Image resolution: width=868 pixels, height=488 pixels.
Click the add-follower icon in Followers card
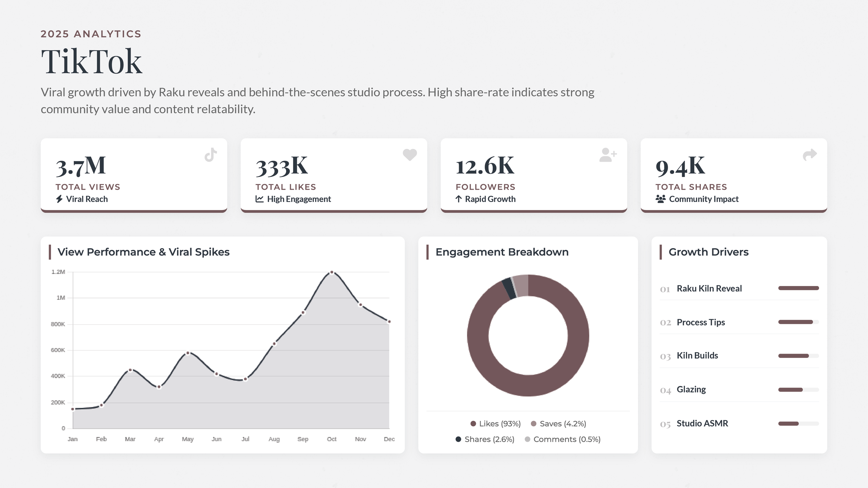tap(608, 155)
